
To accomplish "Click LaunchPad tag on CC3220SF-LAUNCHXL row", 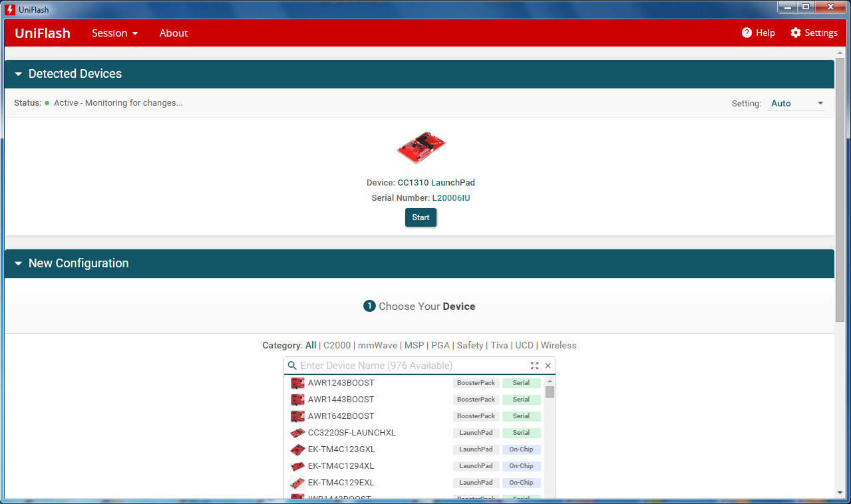I will 476,433.
